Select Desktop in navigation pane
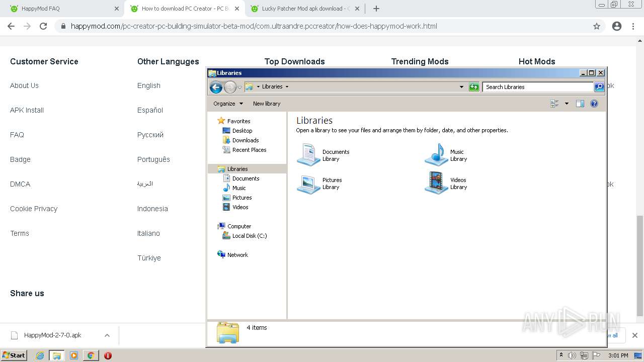The image size is (644, 362). click(x=237, y=131)
